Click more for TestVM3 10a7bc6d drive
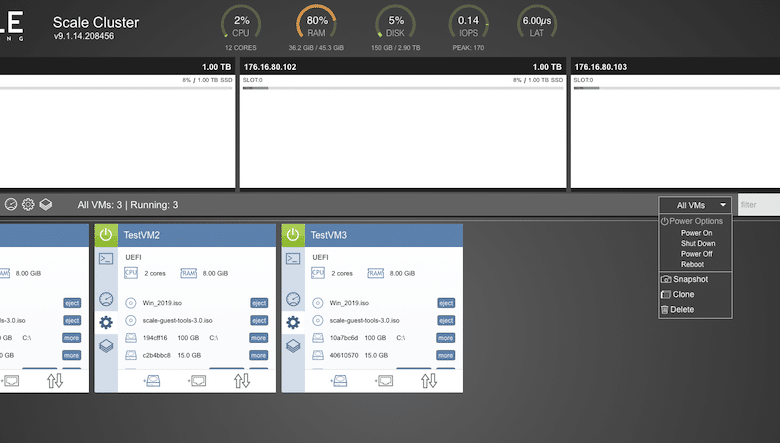This screenshot has height=443, width=780. (446, 338)
